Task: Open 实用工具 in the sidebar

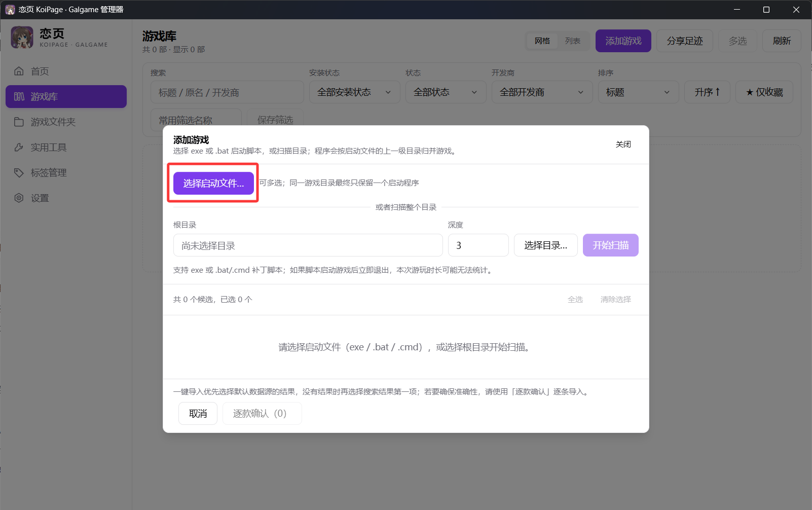Action: (x=66, y=147)
